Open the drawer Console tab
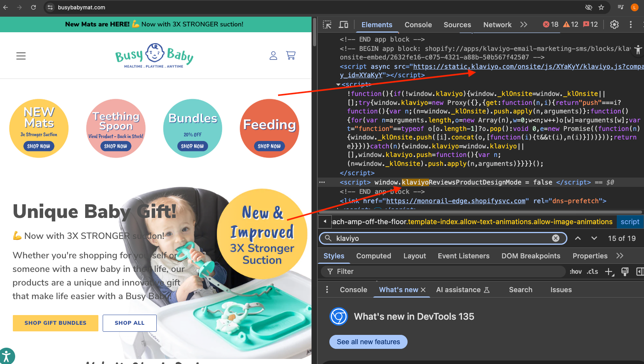644x364 pixels. pyautogui.click(x=353, y=290)
